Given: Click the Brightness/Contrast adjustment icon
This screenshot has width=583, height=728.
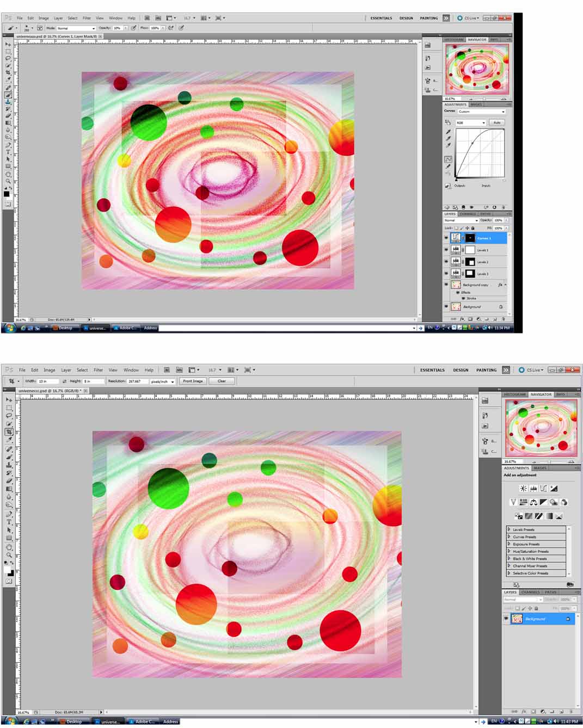Looking at the screenshot, I should pos(523,489).
